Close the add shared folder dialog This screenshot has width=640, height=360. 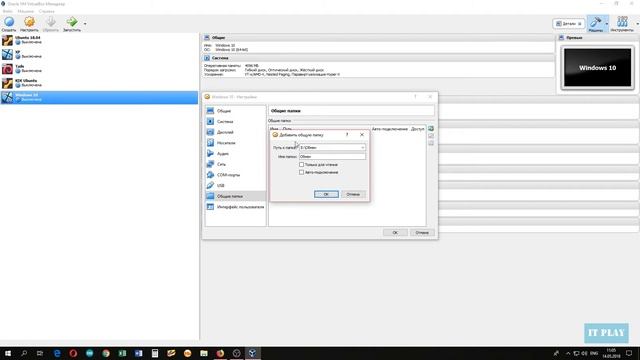coord(362,134)
